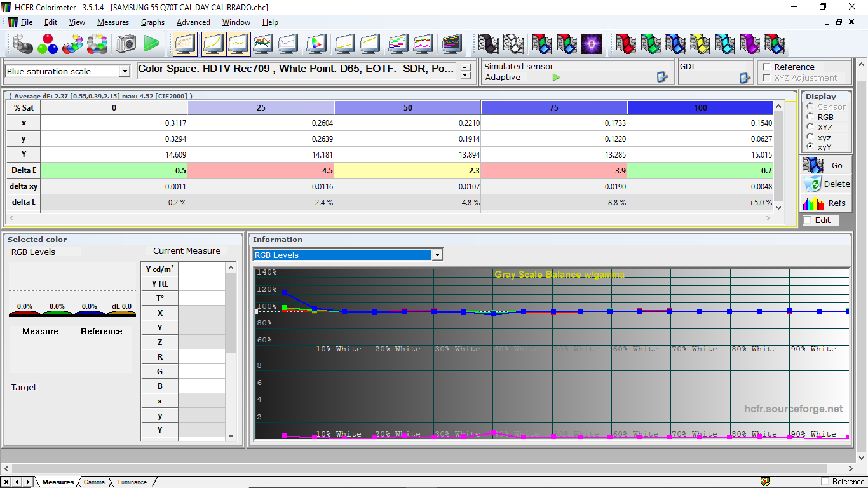Switch to the Luminance tab
868x488 pixels.
132,482
